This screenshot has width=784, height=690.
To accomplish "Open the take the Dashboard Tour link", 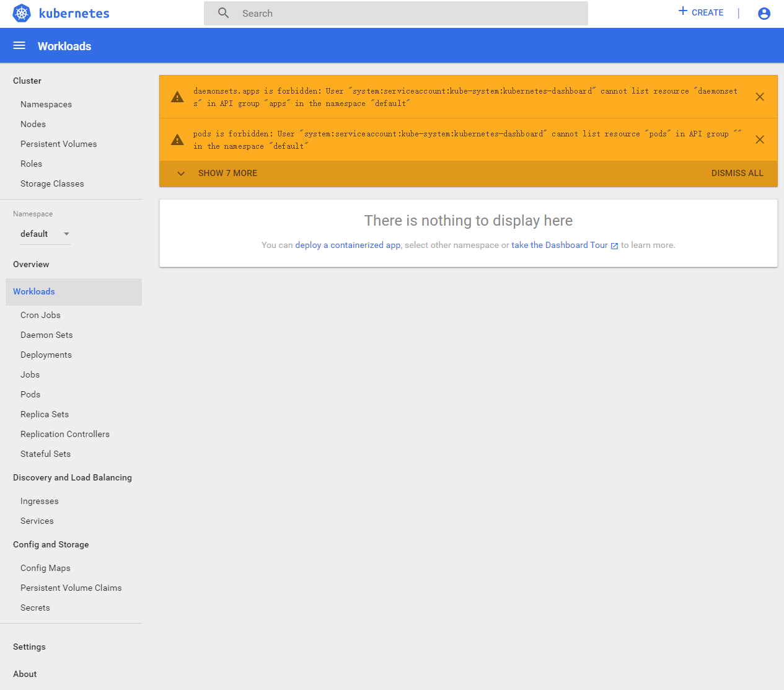I will point(560,245).
